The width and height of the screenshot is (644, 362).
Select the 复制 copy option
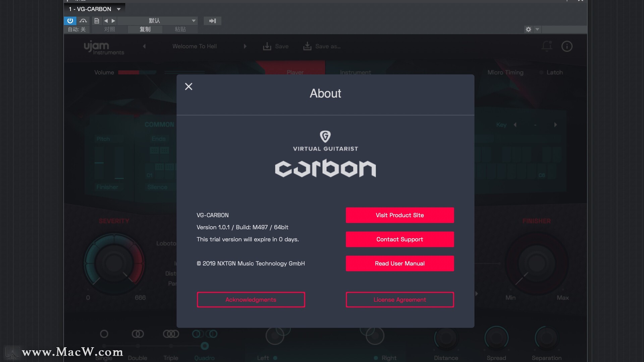[x=145, y=29]
